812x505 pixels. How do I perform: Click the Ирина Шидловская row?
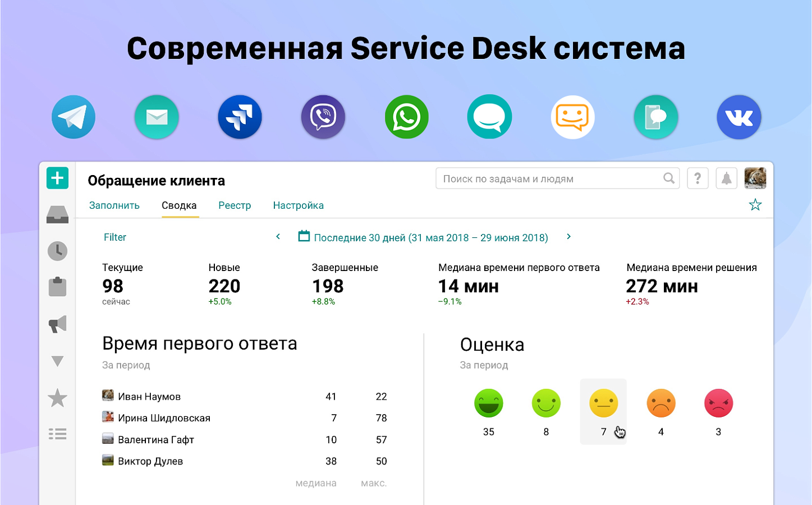[245, 418]
